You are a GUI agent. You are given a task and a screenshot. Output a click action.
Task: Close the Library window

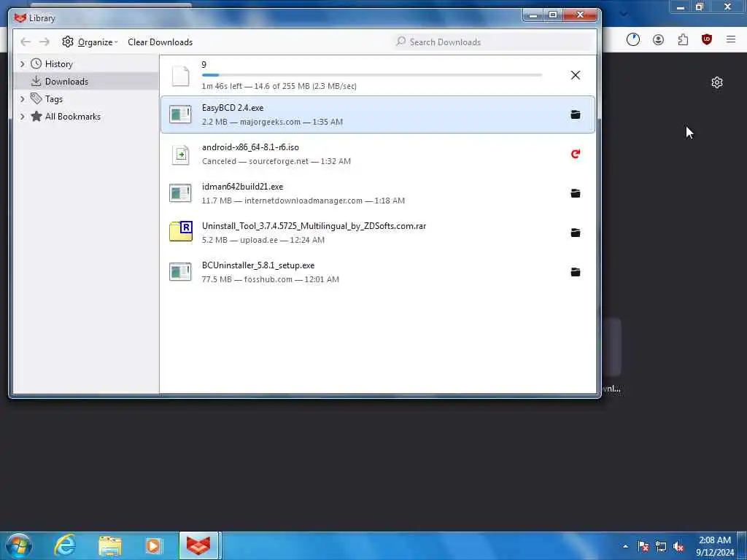[x=580, y=15]
